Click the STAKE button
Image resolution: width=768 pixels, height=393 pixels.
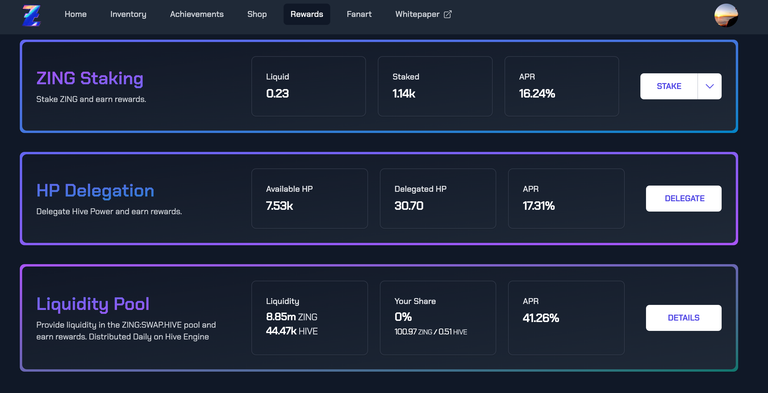pos(669,86)
